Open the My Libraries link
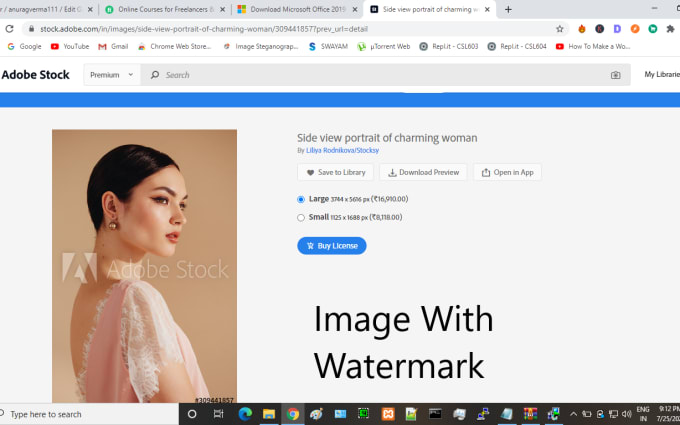The height and width of the screenshot is (425, 680). coord(662,75)
